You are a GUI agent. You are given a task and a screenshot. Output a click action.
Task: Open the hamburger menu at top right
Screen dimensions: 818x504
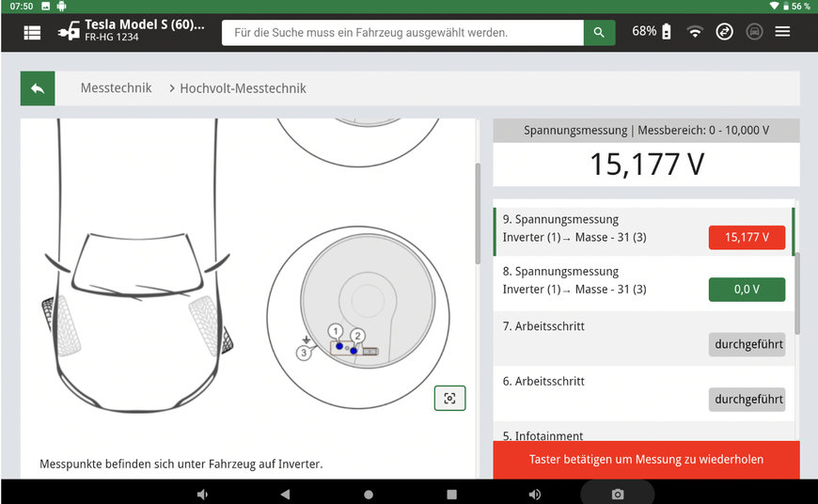pyautogui.click(x=782, y=32)
